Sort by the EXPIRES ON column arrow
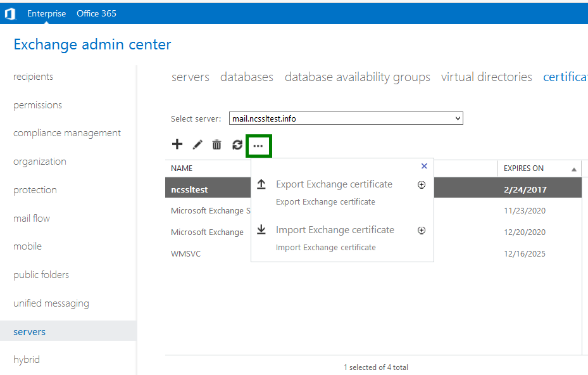This screenshot has height=375, width=588. [573, 169]
